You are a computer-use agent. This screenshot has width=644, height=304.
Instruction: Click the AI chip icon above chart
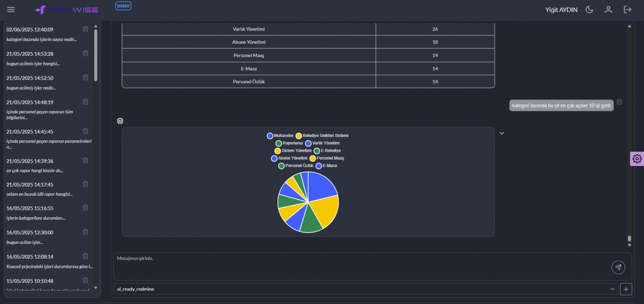click(120, 121)
